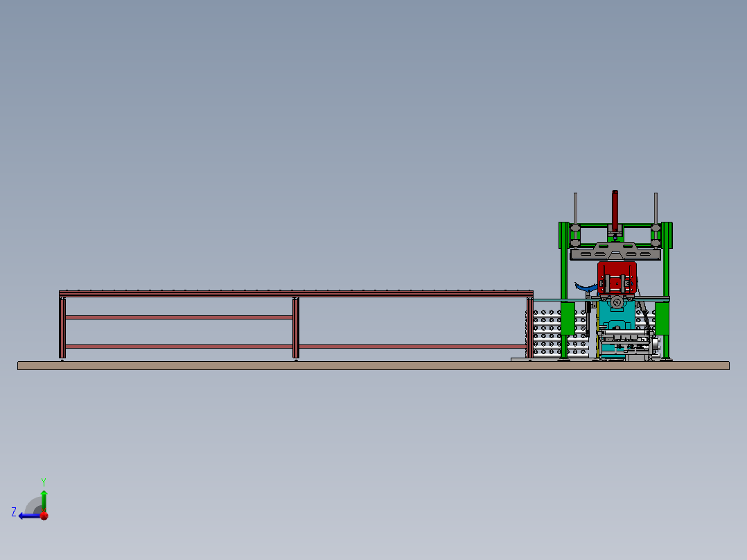747x560 pixels.
Task: Pick the left green guard panel
Action: (568, 318)
